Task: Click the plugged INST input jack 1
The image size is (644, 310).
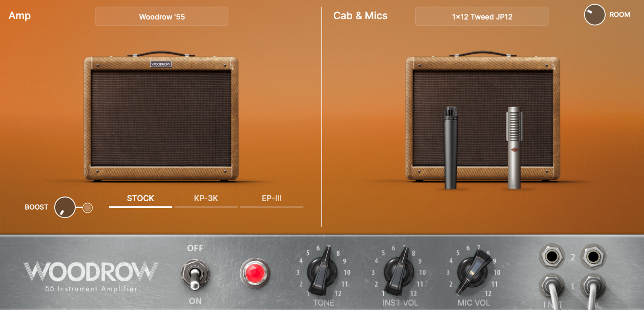Action: (551, 287)
